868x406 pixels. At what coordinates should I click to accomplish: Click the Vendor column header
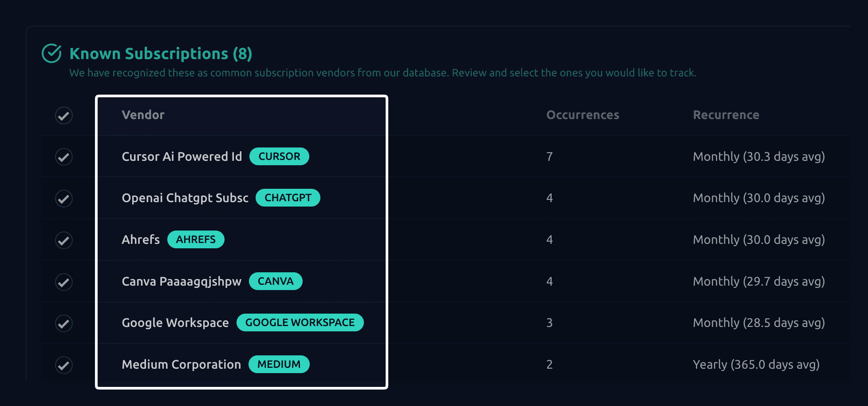[143, 115]
